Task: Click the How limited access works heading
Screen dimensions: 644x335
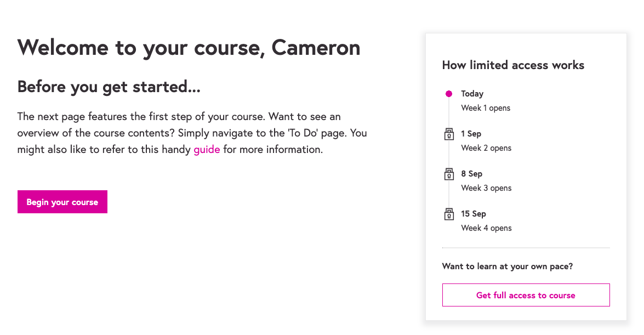Action: coord(513,65)
